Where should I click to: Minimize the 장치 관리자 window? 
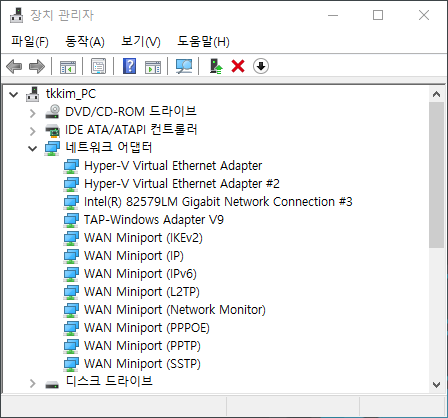[x=333, y=15]
